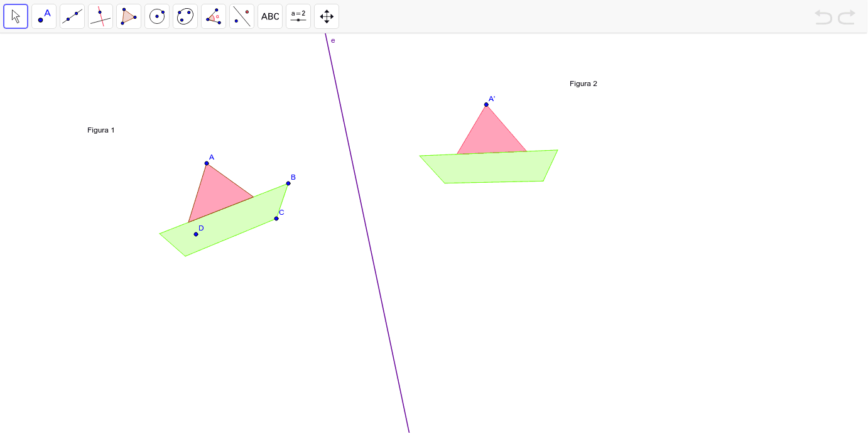
Task: Select the Angle measurement tool
Action: pyautogui.click(x=214, y=16)
